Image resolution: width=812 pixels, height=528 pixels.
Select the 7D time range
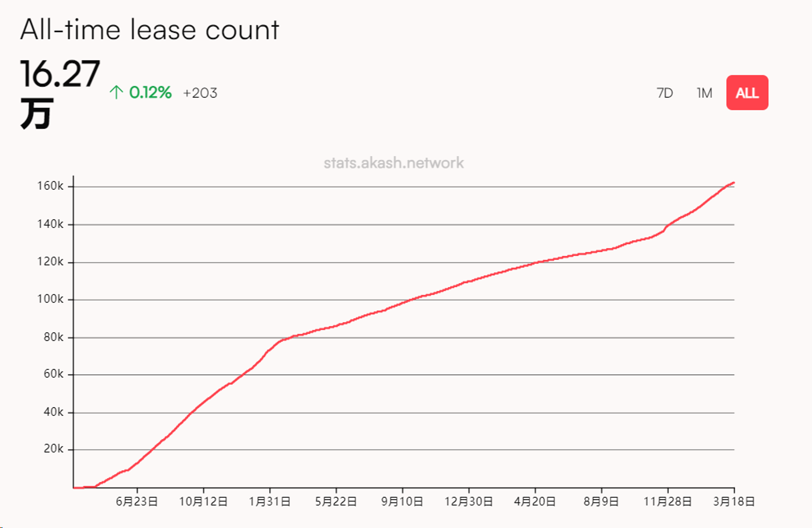point(665,93)
